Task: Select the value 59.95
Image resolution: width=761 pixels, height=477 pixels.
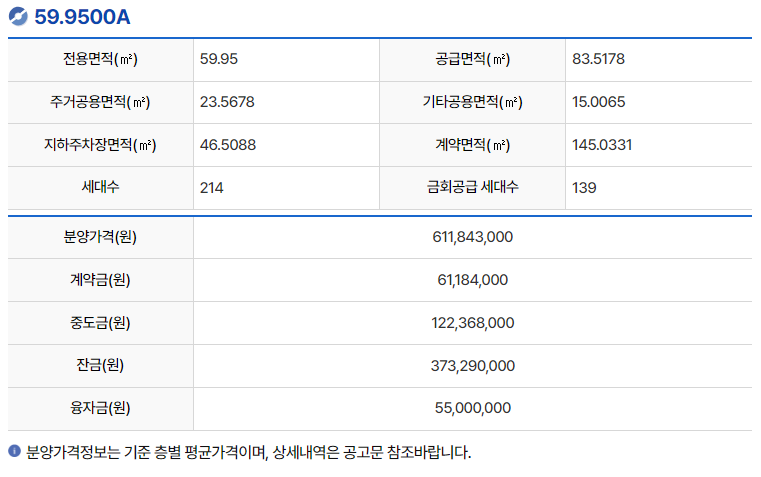Action: [219, 59]
